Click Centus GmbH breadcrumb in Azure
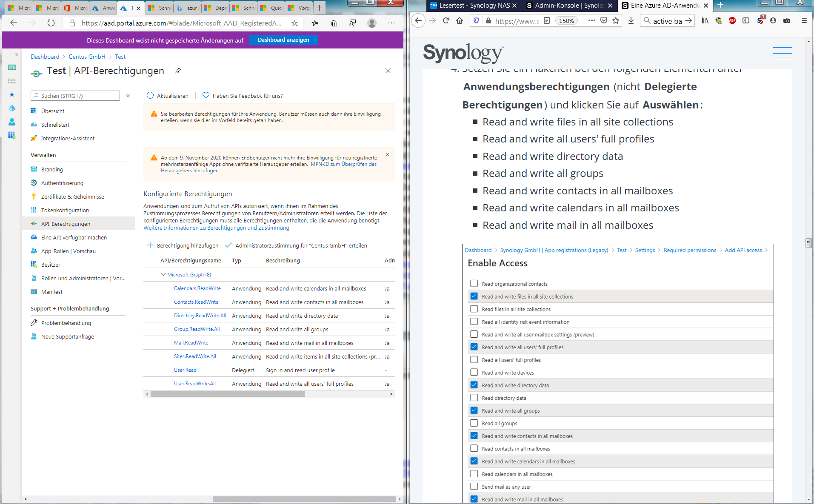Screen dimensions: 814x504 tap(87, 57)
